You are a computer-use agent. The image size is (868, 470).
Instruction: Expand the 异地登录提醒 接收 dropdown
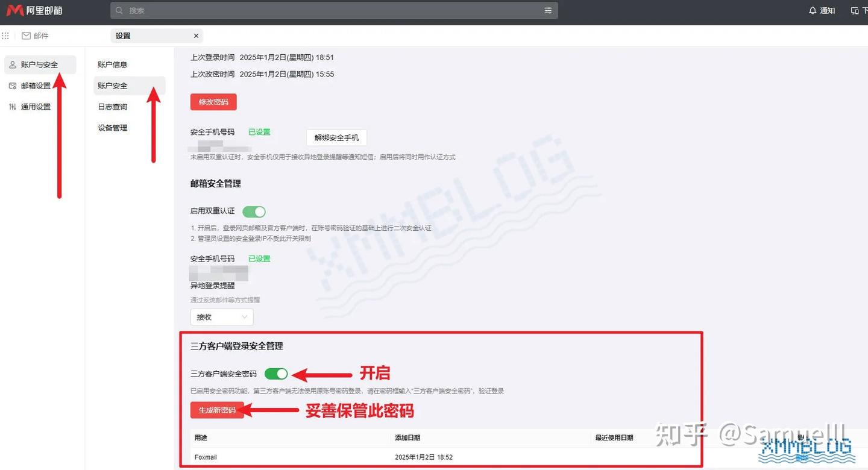221,317
